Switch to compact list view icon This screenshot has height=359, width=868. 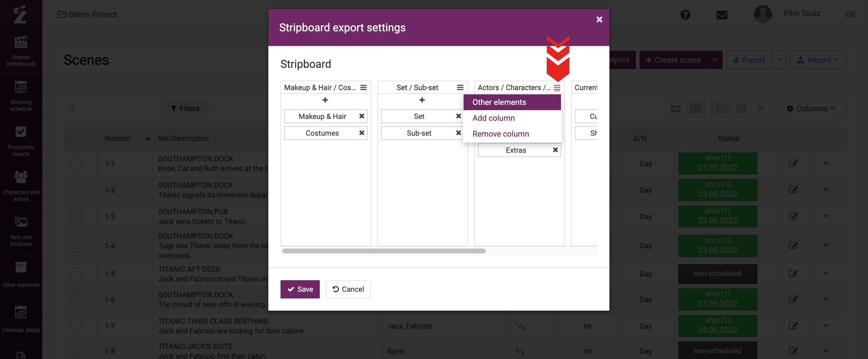point(741,109)
